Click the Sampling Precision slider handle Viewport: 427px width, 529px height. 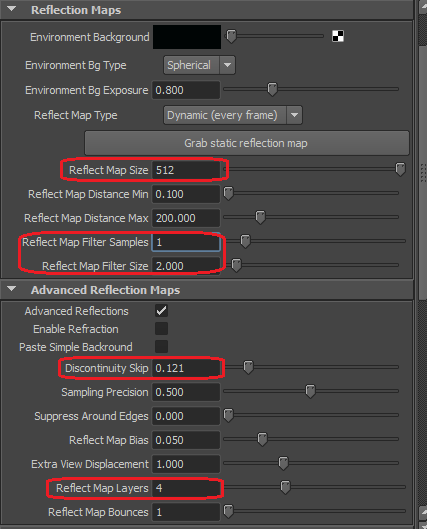tap(310, 391)
